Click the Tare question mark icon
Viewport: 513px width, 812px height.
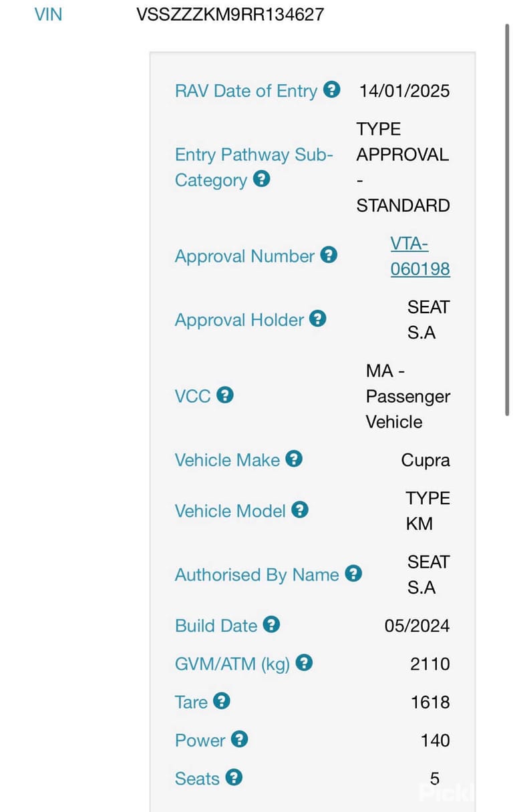222,700
